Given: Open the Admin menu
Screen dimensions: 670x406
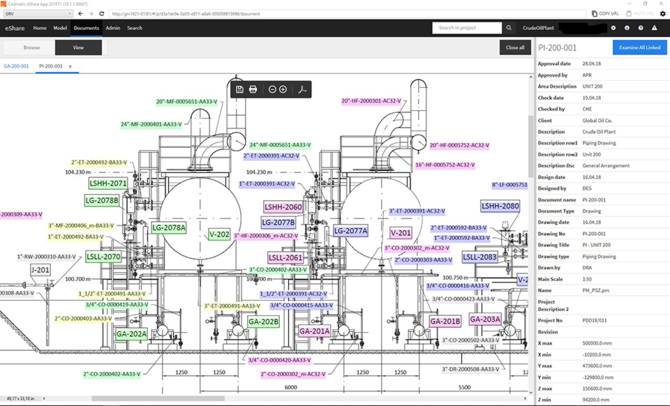Looking at the screenshot, I should (x=113, y=28).
